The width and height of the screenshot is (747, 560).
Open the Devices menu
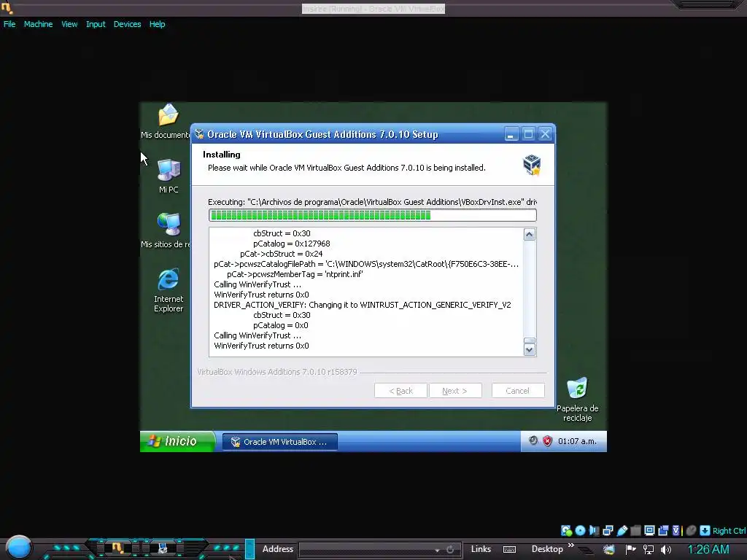coord(127,24)
